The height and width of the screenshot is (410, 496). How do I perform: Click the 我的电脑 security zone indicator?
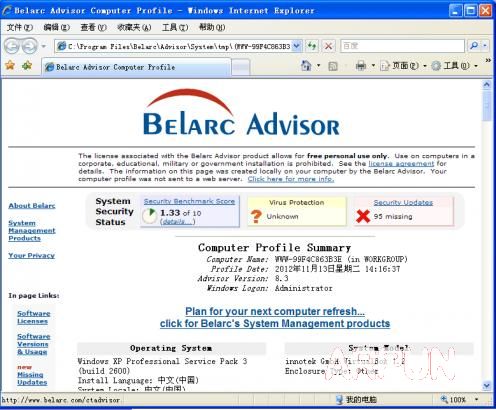click(356, 399)
